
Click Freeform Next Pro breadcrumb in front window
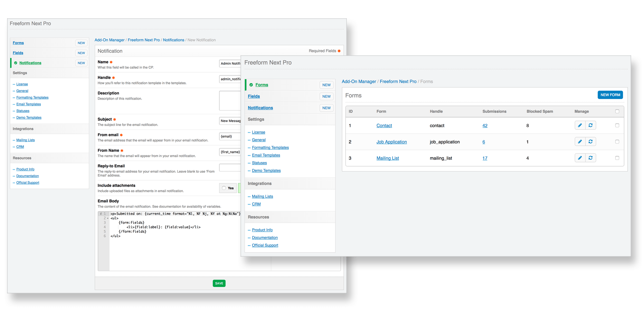398,81
